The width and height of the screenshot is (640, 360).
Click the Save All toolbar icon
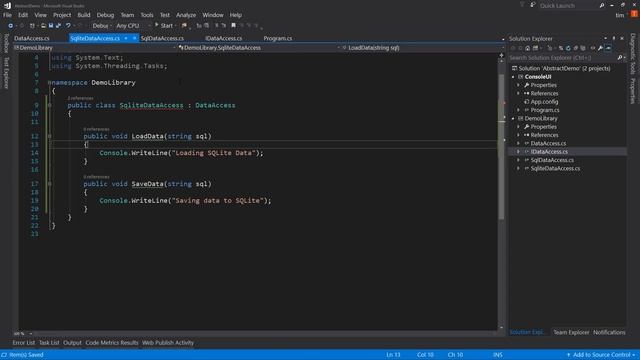pos(58,26)
